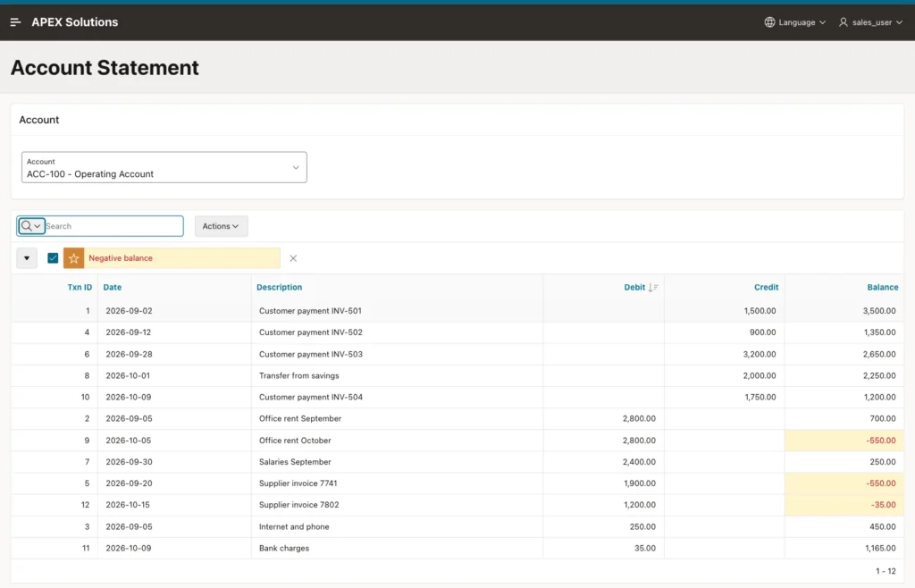Collapse report settings with the triangle button
Viewport: 915px width, 588px height.
click(x=27, y=258)
